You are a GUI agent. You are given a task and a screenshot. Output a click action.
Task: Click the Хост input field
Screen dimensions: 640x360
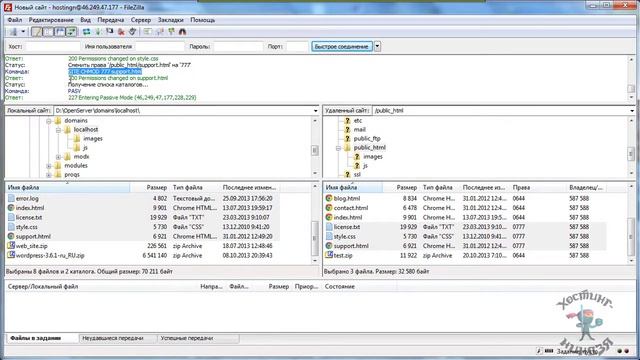coord(53,47)
